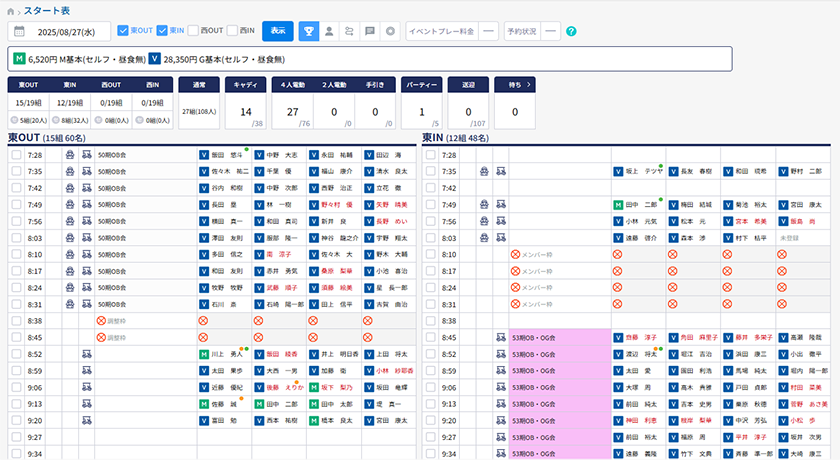Uncheck the 東OUT checkbox
The width and height of the screenshot is (840, 460).
pyautogui.click(x=123, y=31)
